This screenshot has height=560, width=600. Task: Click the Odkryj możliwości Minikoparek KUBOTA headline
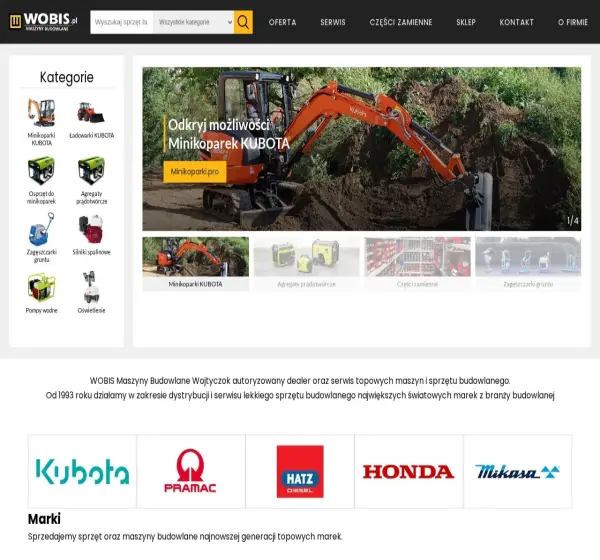pos(229,134)
